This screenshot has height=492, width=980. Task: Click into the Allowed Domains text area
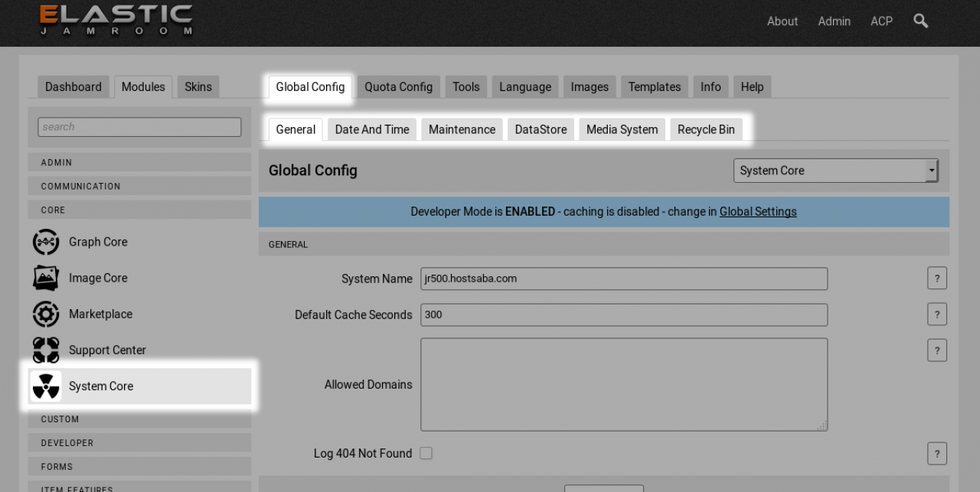click(623, 384)
